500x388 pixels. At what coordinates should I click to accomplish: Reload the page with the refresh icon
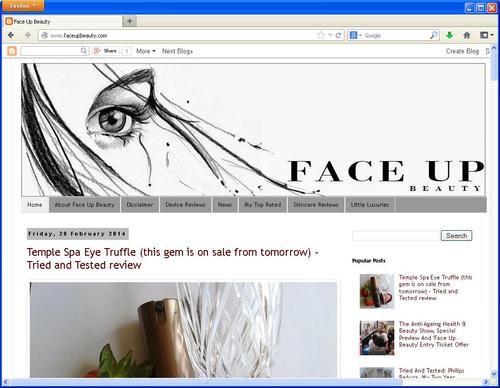(338, 35)
